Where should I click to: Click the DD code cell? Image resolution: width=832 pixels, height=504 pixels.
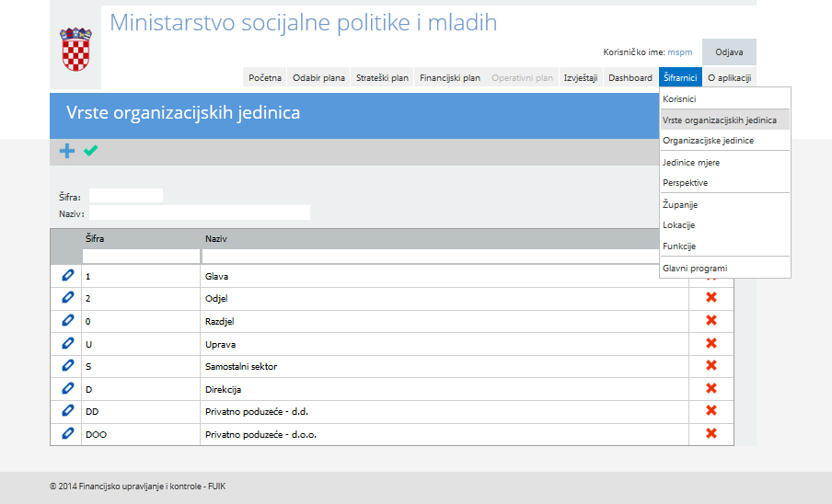(x=92, y=411)
